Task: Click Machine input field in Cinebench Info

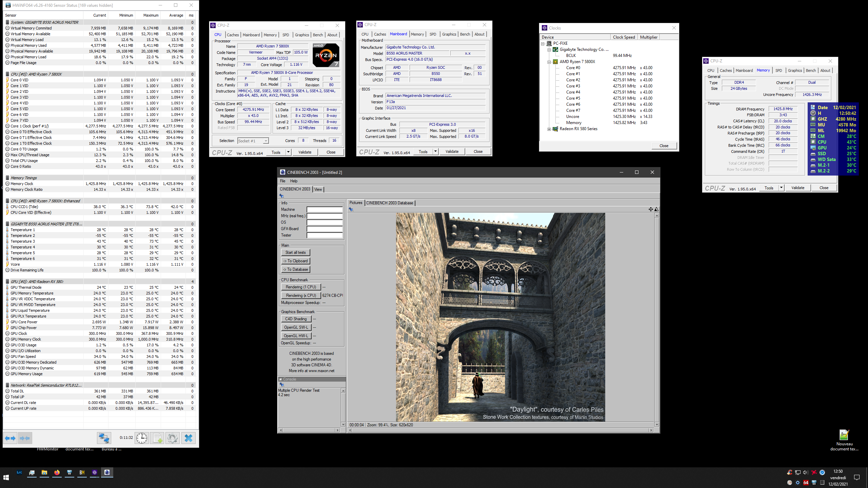Action: coord(324,209)
